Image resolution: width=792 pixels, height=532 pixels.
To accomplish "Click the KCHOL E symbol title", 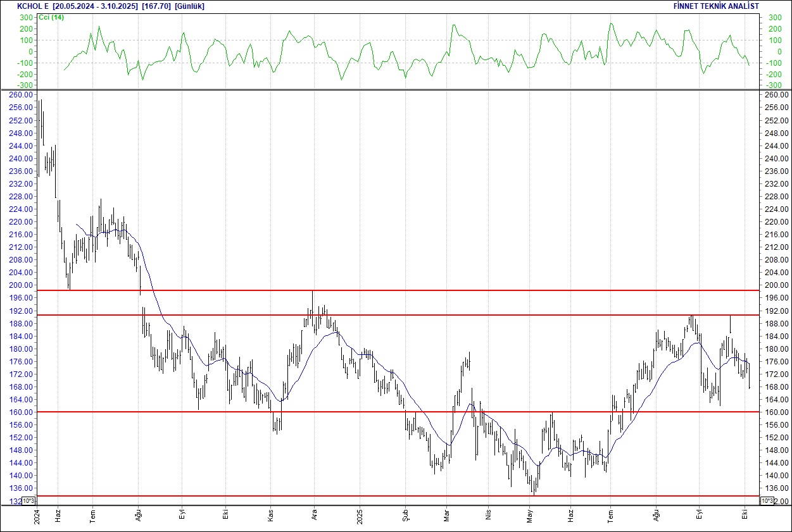I will click(x=33, y=6).
